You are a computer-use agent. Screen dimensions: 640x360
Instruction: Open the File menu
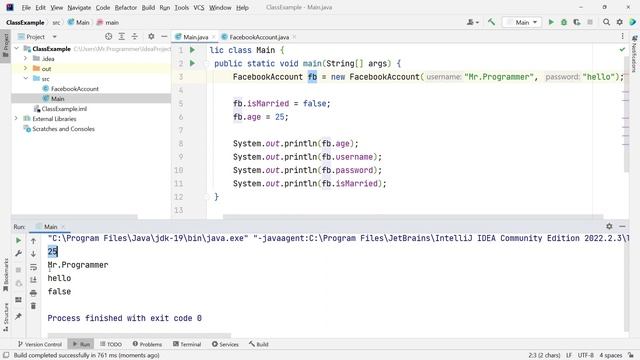coord(26,7)
